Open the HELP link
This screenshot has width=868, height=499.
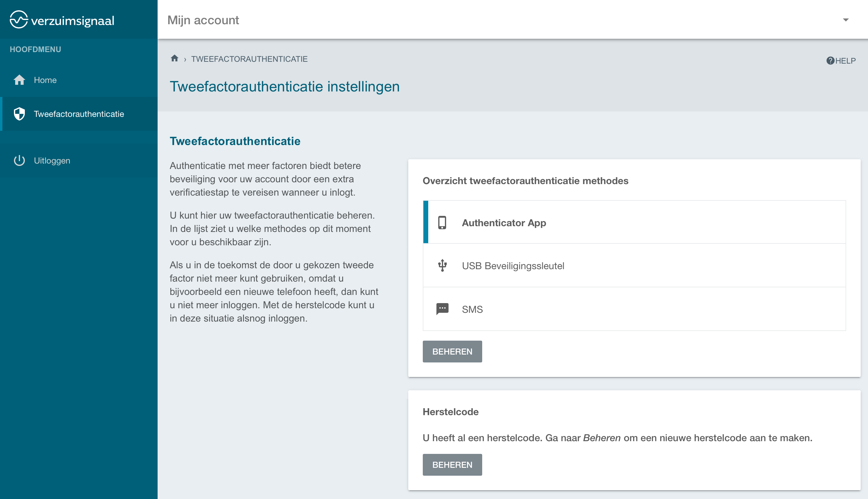pyautogui.click(x=841, y=61)
